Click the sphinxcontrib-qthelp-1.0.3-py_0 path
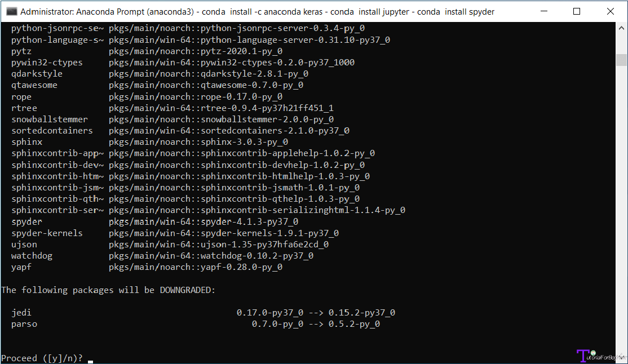The image size is (628, 364). (x=234, y=199)
